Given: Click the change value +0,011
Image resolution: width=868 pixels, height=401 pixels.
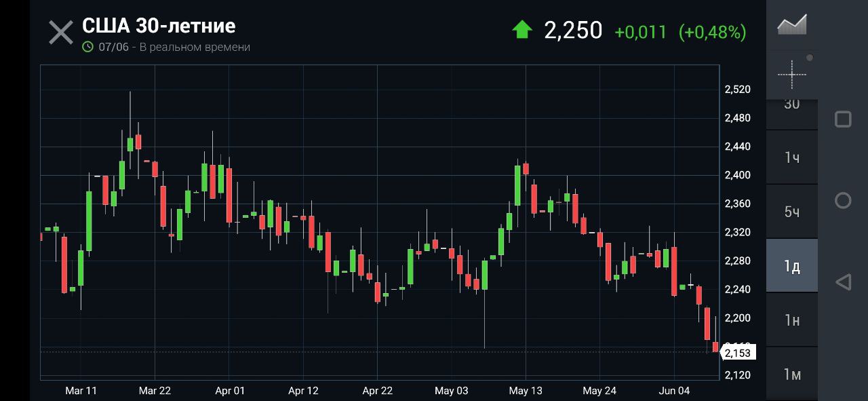Looking at the screenshot, I should [x=641, y=32].
